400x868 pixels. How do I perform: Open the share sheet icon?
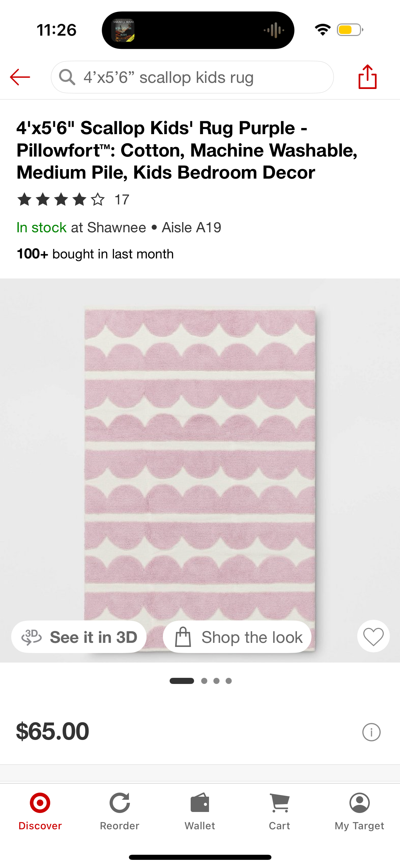(367, 77)
